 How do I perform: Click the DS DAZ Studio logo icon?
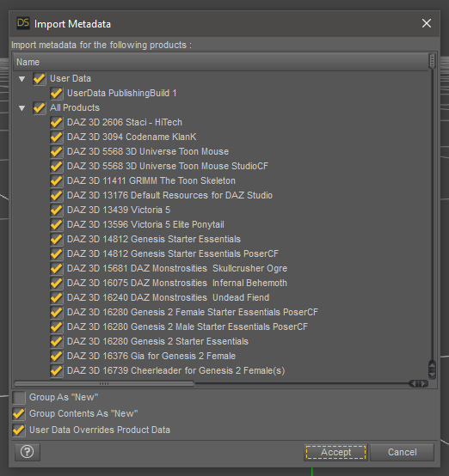23,23
